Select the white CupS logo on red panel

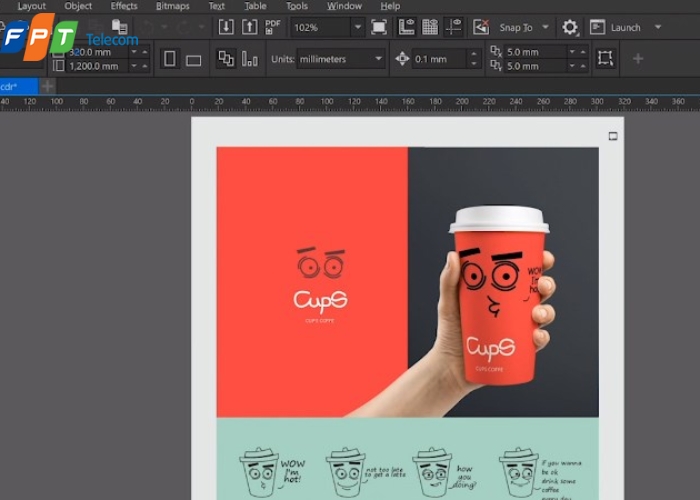coord(320,300)
